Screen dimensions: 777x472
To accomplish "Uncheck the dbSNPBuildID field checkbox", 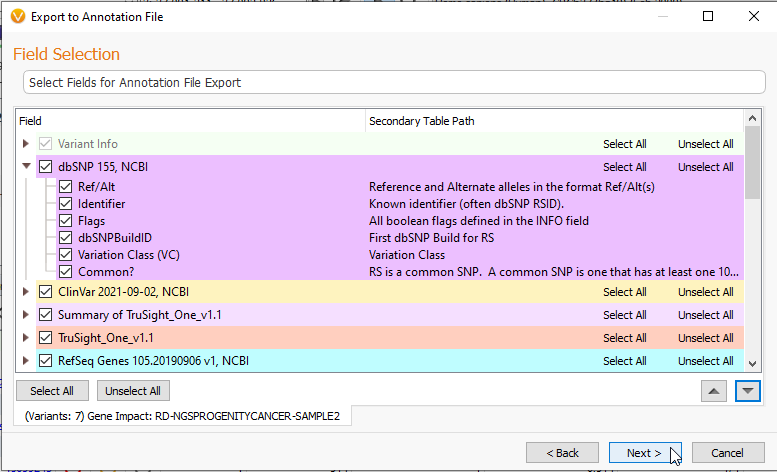I will click(x=65, y=238).
